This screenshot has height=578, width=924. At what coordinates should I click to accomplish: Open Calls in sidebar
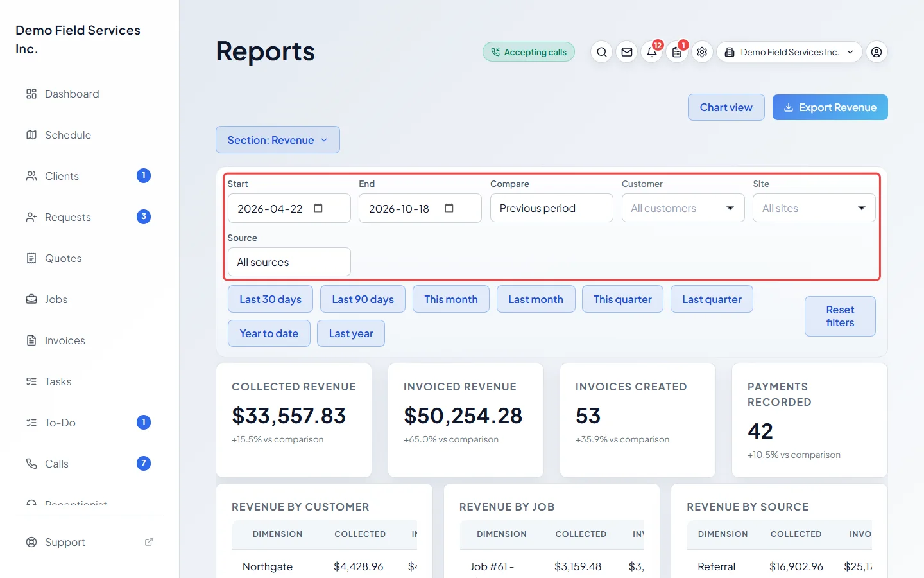[89, 464]
